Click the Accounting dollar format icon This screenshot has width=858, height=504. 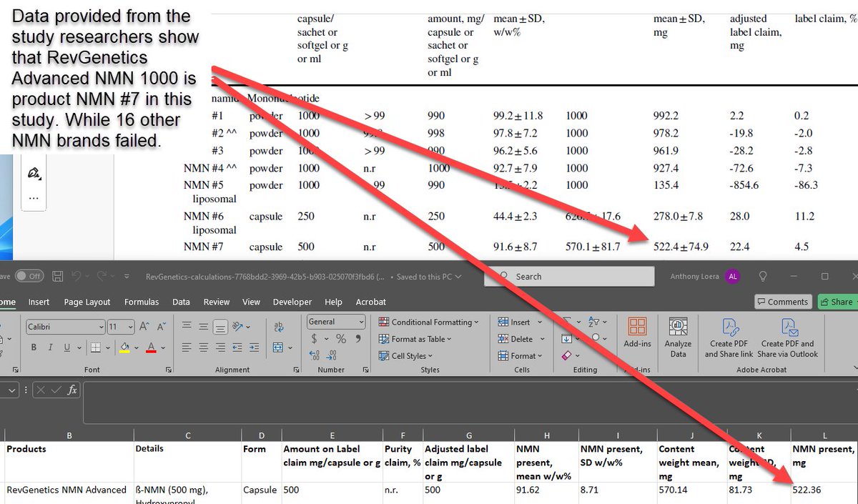pyautogui.click(x=314, y=338)
